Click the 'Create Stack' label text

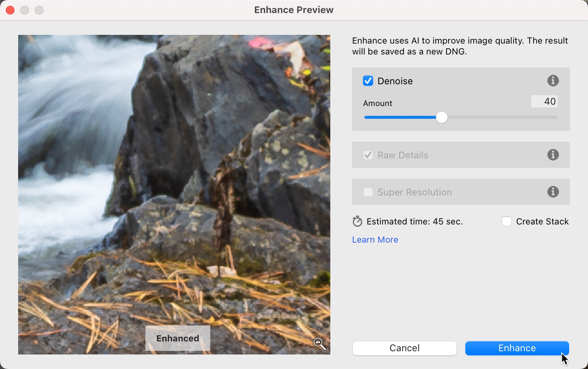[542, 222]
